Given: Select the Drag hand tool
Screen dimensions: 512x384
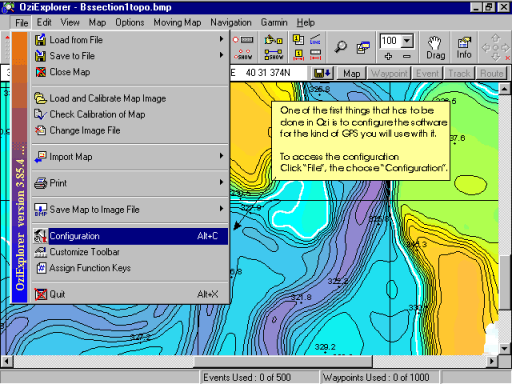Looking at the screenshot, I should tap(435, 48).
